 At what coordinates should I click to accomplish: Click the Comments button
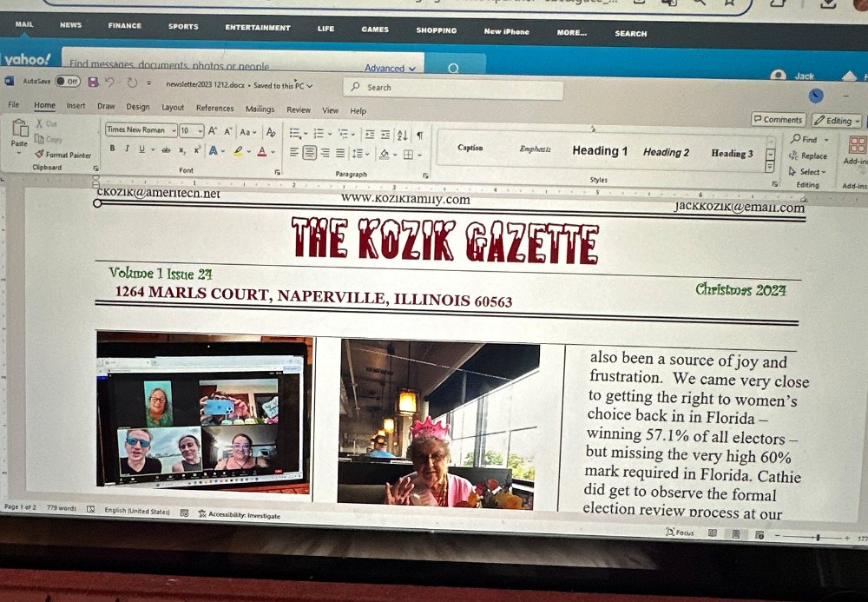778,120
